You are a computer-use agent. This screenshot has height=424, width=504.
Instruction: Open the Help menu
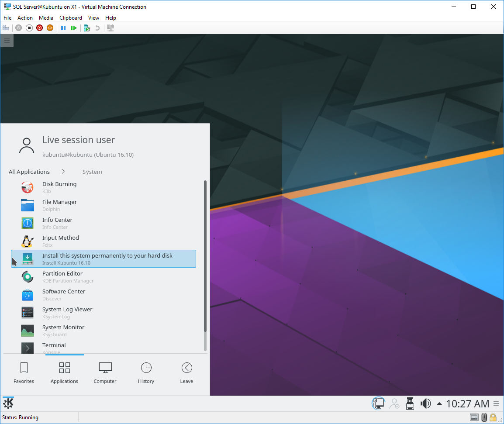coord(110,17)
